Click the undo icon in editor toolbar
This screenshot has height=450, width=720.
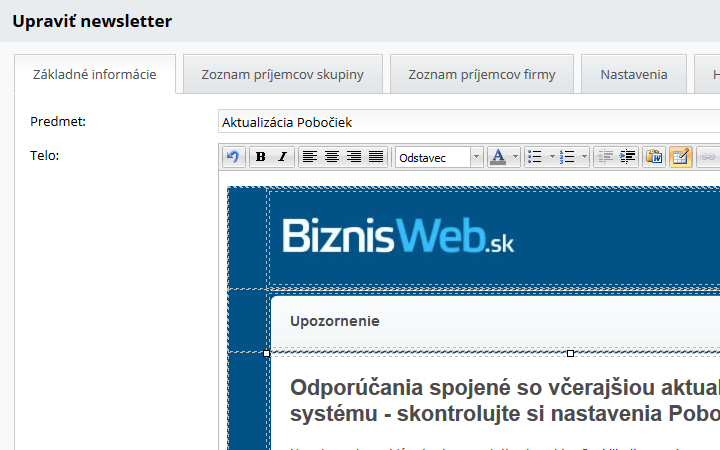[x=232, y=157]
